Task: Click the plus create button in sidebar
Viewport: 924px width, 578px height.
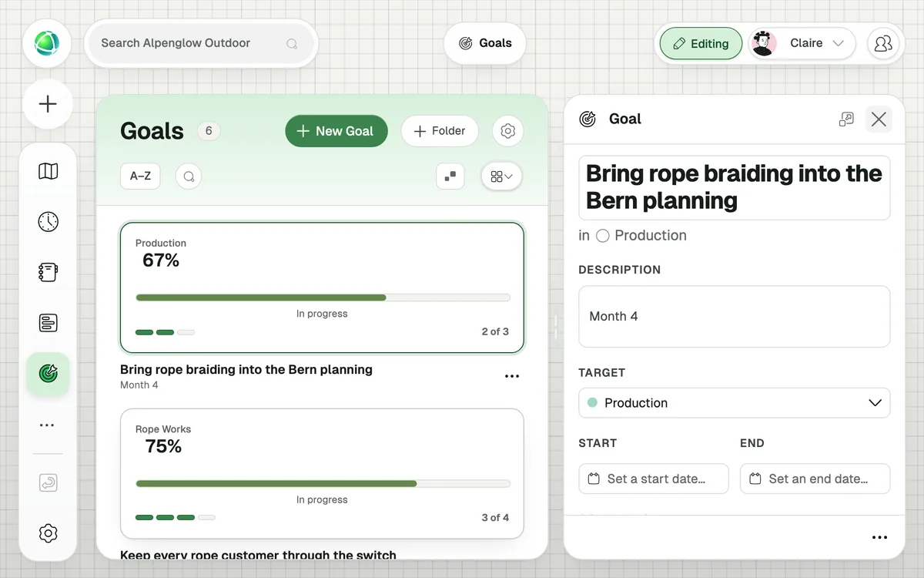Action: click(48, 104)
